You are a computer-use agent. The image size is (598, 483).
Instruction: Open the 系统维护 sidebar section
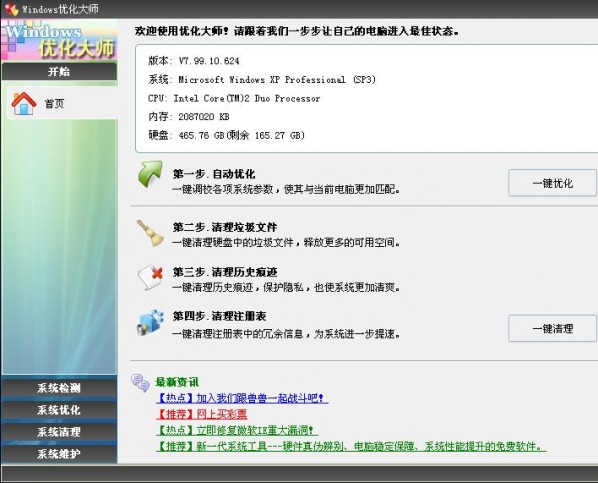[59, 454]
